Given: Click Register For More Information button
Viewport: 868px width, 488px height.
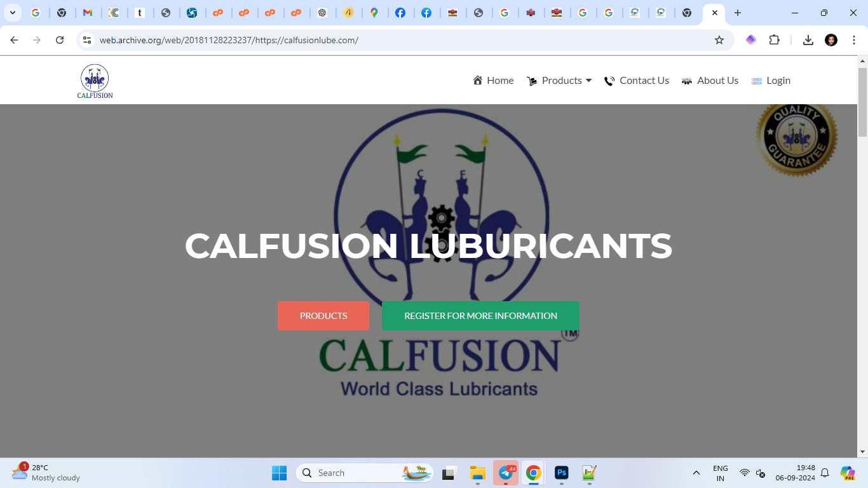Looking at the screenshot, I should coord(480,316).
